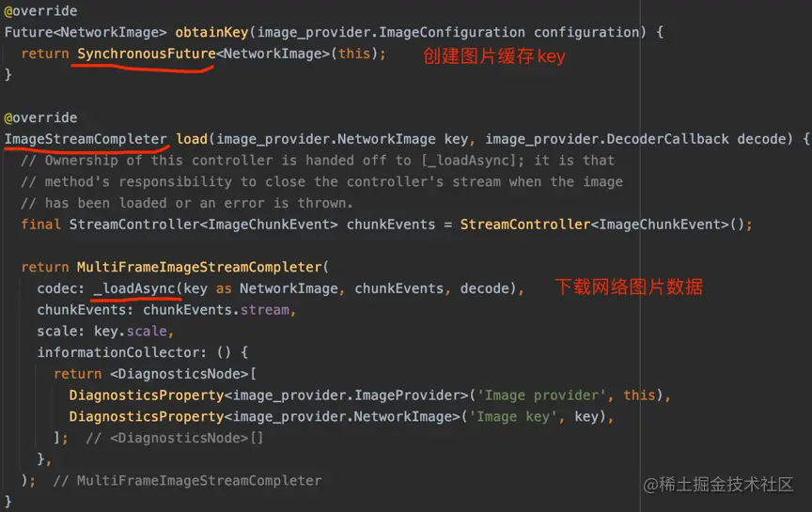Image resolution: width=812 pixels, height=512 pixels.
Task: Select the Future<NetworkImage> return type
Action: pyautogui.click(x=86, y=33)
